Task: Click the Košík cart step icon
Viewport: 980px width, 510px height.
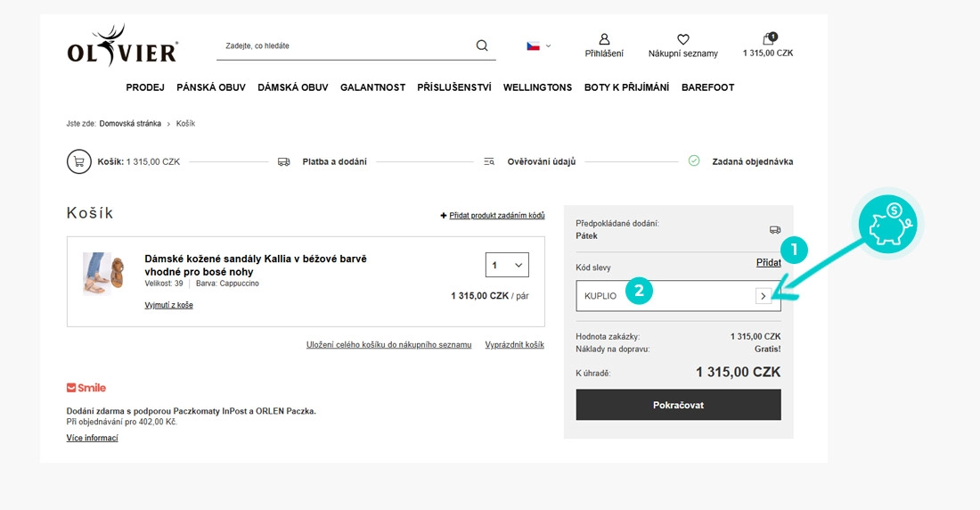Action: (79, 161)
